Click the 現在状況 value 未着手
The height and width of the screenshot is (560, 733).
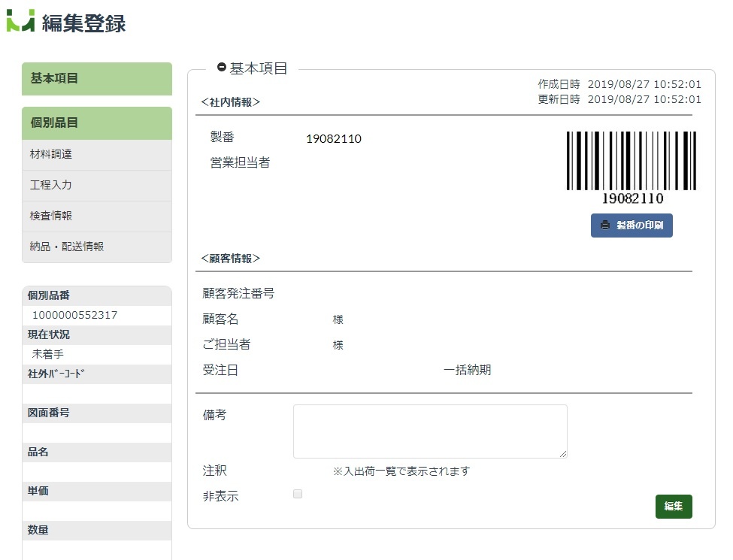tap(47, 354)
